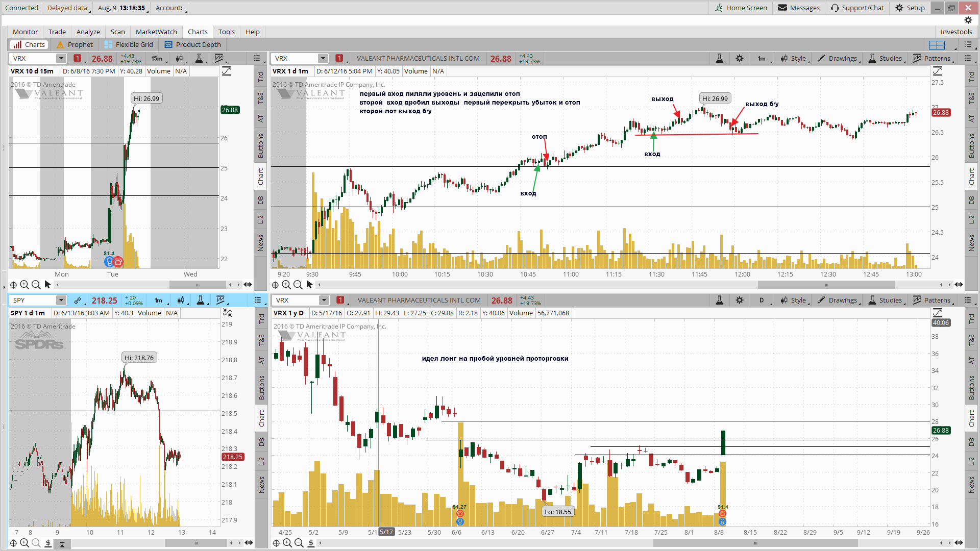The width and height of the screenshot is (980, 551).
Task: Click the flask icon in top-right chart toolbar
Action: (x=720, y=58)
